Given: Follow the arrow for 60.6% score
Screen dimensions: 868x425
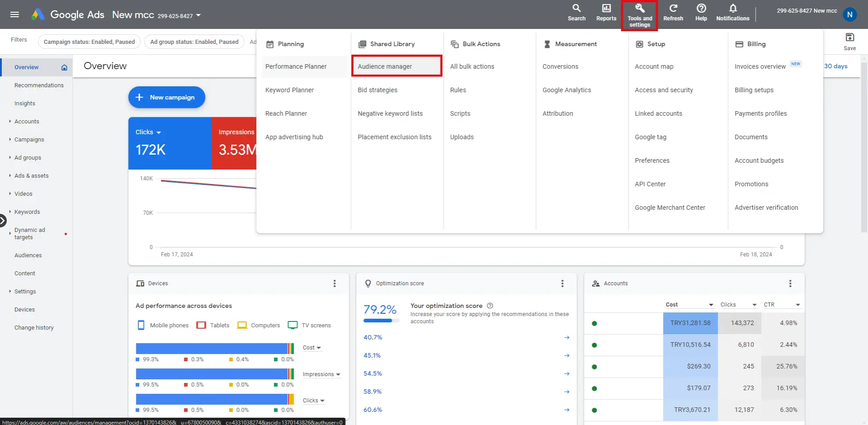Looking at the screenshot, I should [x=567, y=410].
